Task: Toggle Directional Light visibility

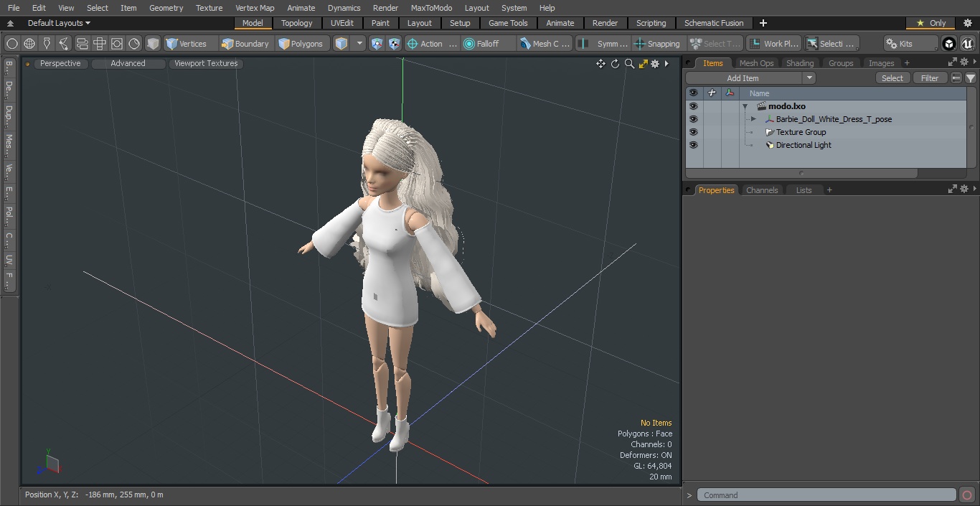Action: point(693,145)
